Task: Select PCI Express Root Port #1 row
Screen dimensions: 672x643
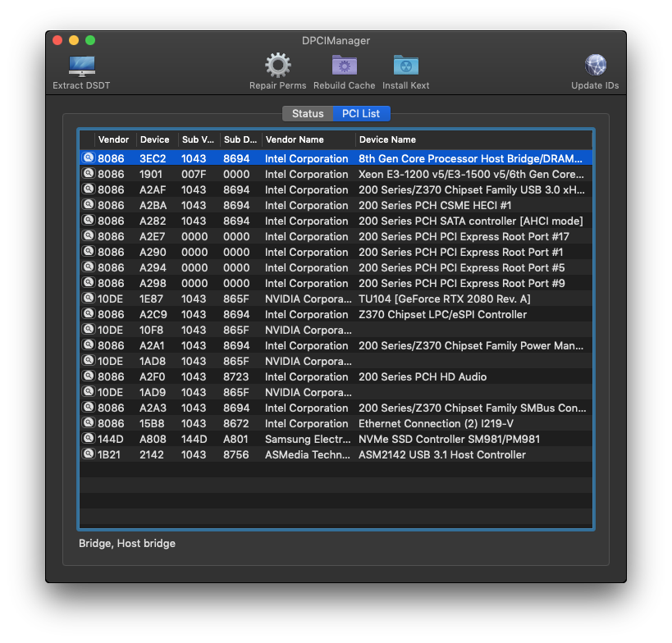Action: click(x=336, y=252)
